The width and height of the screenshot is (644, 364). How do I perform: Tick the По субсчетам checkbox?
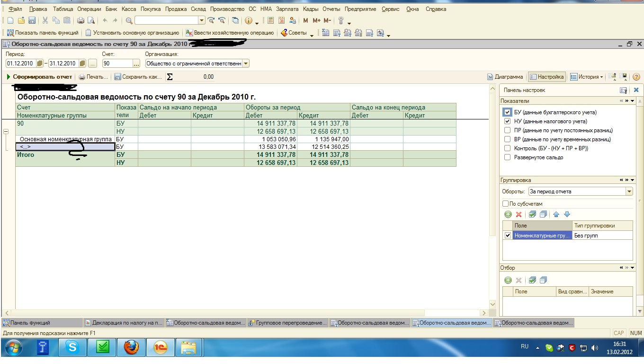click(x=505, y=204)
